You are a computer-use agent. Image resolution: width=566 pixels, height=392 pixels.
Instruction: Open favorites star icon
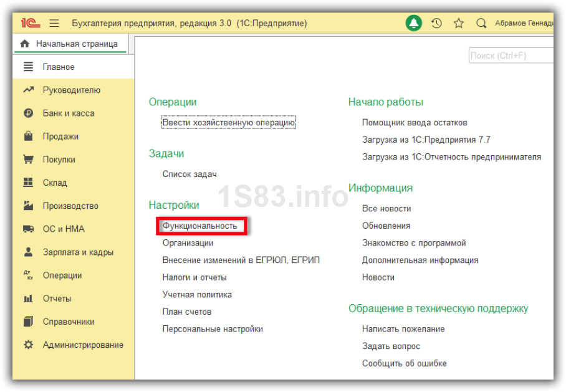coord(459,23)
